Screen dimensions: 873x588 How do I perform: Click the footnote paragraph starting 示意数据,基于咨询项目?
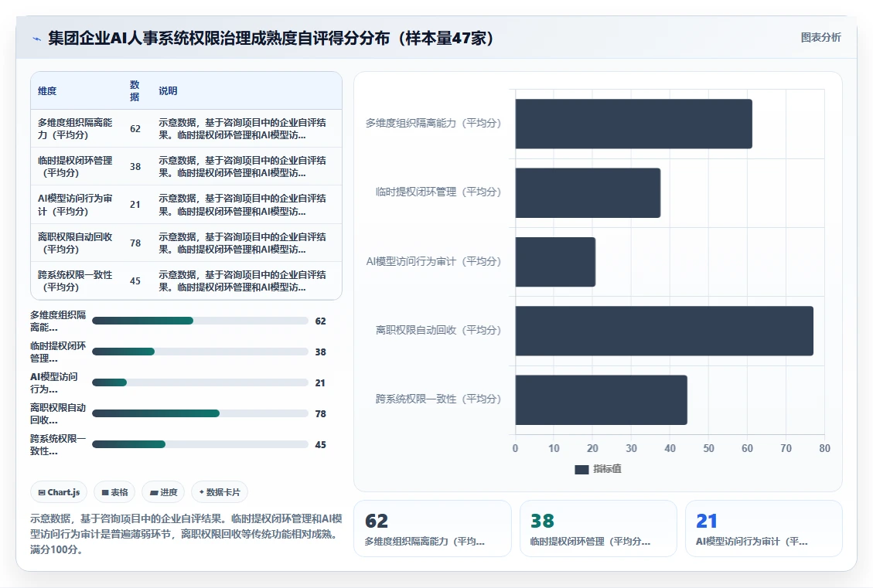pyautogui.click(x=186, y=534)
